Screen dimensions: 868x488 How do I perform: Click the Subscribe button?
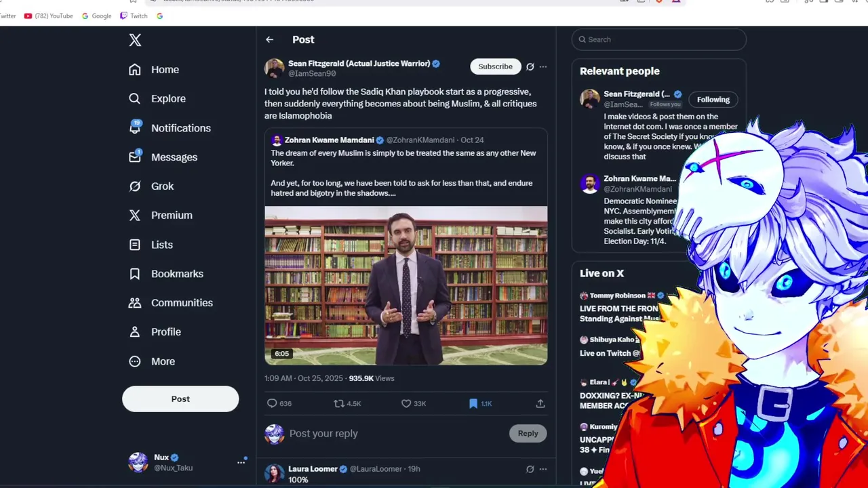(496, 66)
